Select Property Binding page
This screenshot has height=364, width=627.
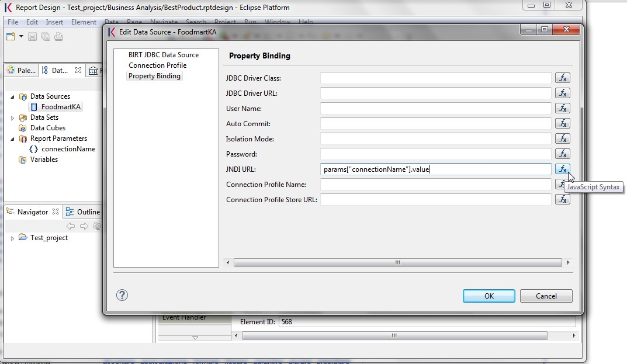[x=154, y=76]
